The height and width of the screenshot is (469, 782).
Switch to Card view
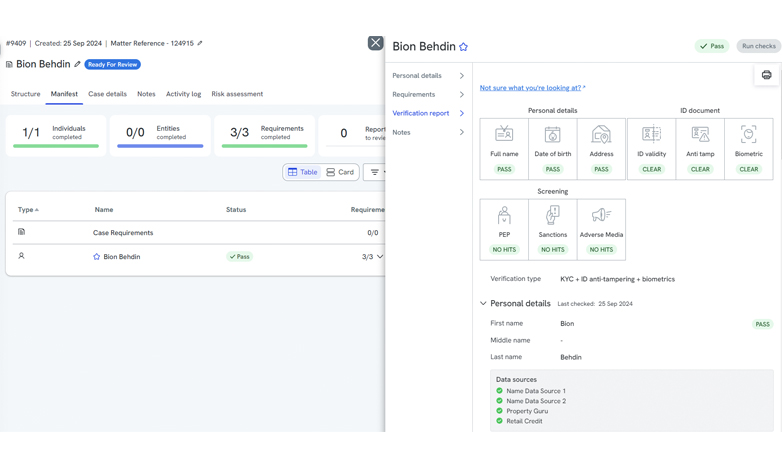coord(340,172)
